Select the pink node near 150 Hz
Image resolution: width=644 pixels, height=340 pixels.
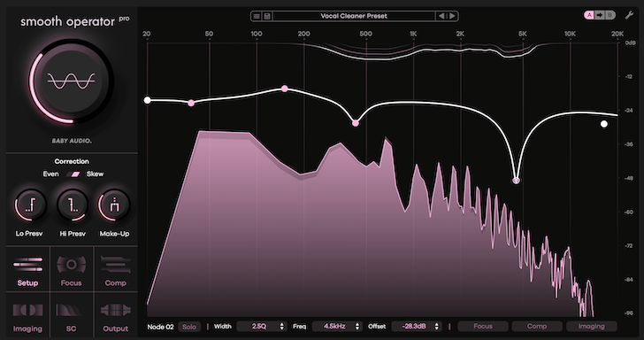[x=285, y=89]
